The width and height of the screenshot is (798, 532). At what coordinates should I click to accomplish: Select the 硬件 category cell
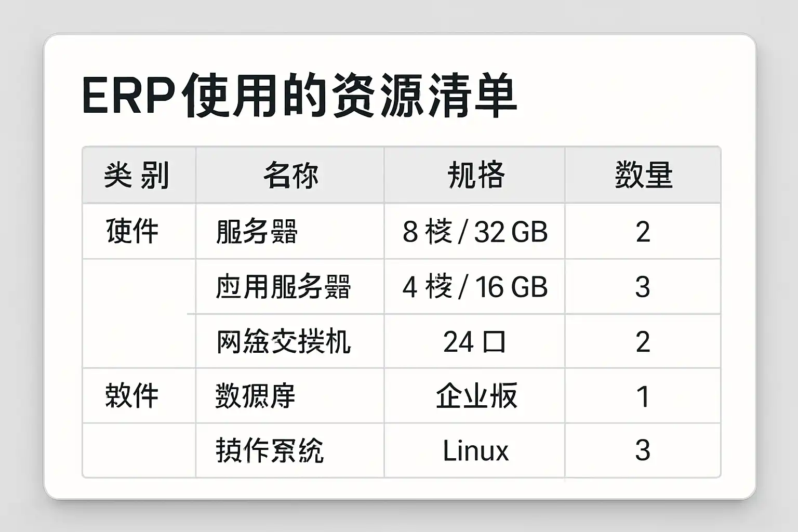click(132, 231)
